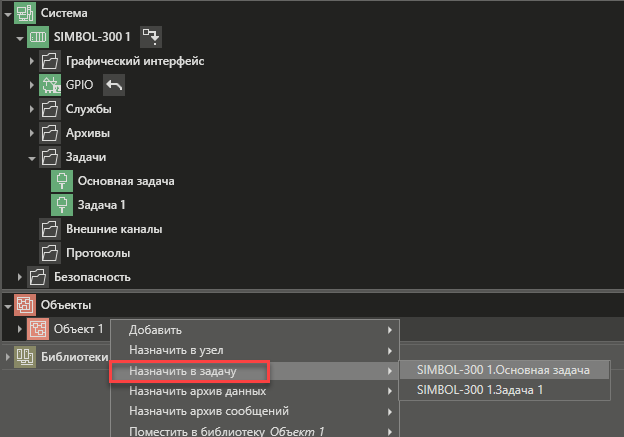Screen dimensions: 624x437
Task: Click the arrow next to Назначить архив данных
Action: point(390,391)
